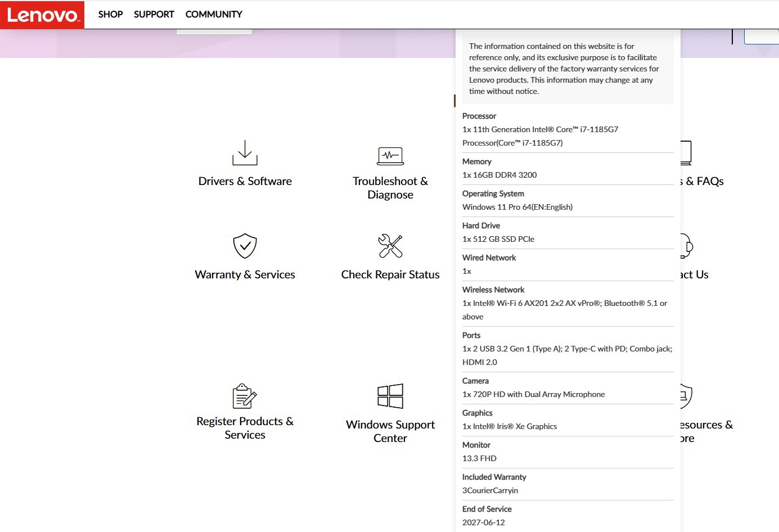Click the Register Products & Services label
The height and width of the screenshot is (532, 779).
(x=245, y=428)
